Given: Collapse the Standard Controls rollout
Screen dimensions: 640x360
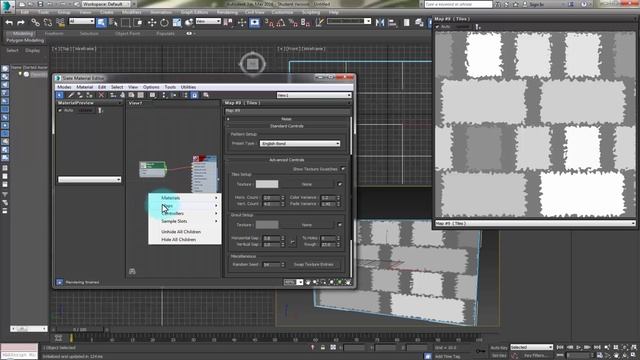Looking at the screenshot, I should pyautogui.click(x=286, y=126).
